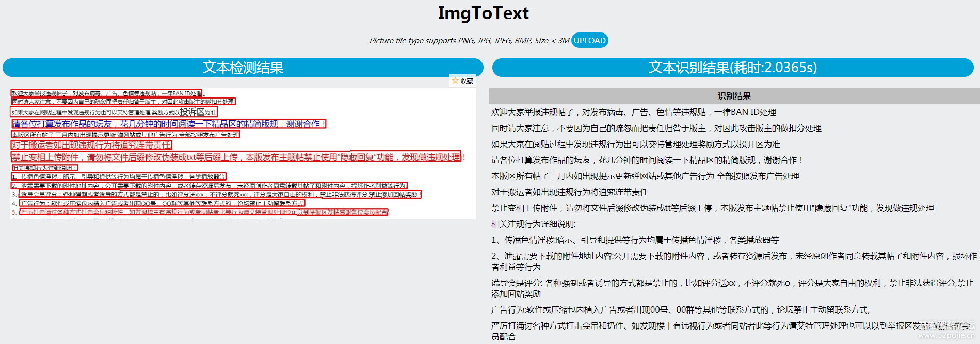980x344 pixels.
Task: Click the large red box 对于搬运者如出现违规行为
Action: [x=91, y=145]
